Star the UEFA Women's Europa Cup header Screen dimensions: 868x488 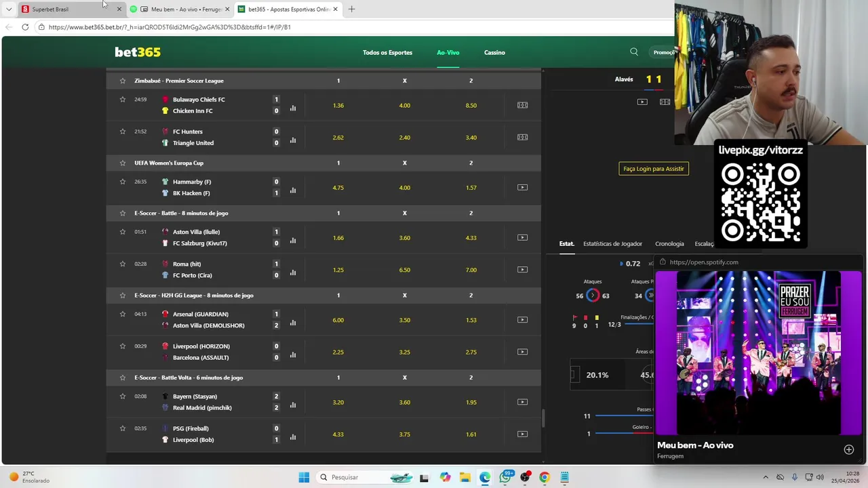coord(123,163)
